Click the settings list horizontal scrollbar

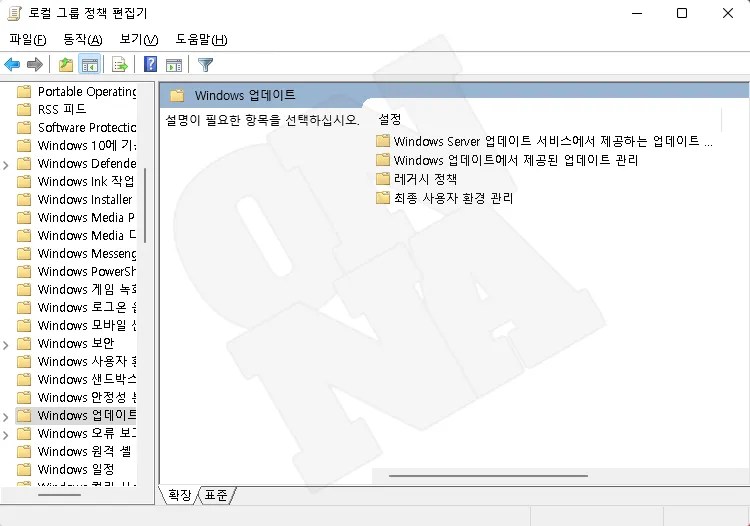coord(488,476)
